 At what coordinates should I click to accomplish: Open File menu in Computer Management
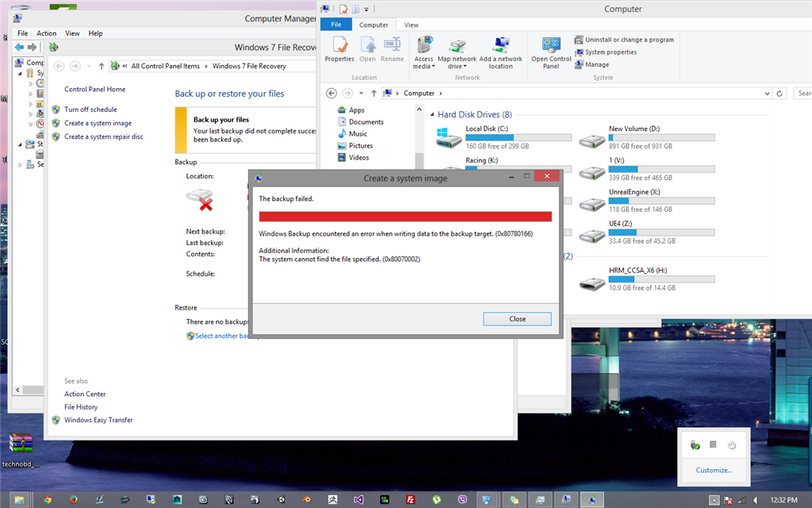tap(23, 33)
